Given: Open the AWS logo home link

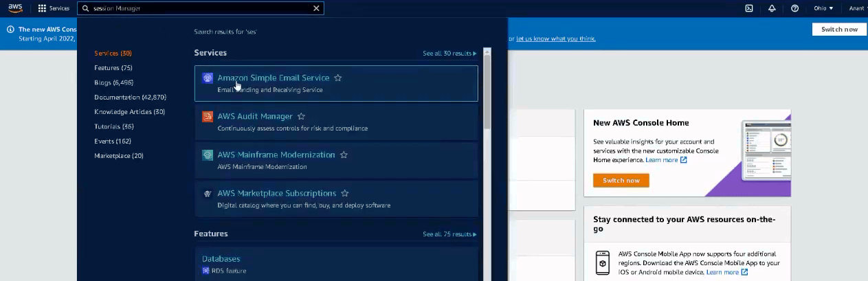Looking at the screenshot, I should pyautogui.click(x=15, y=8).
